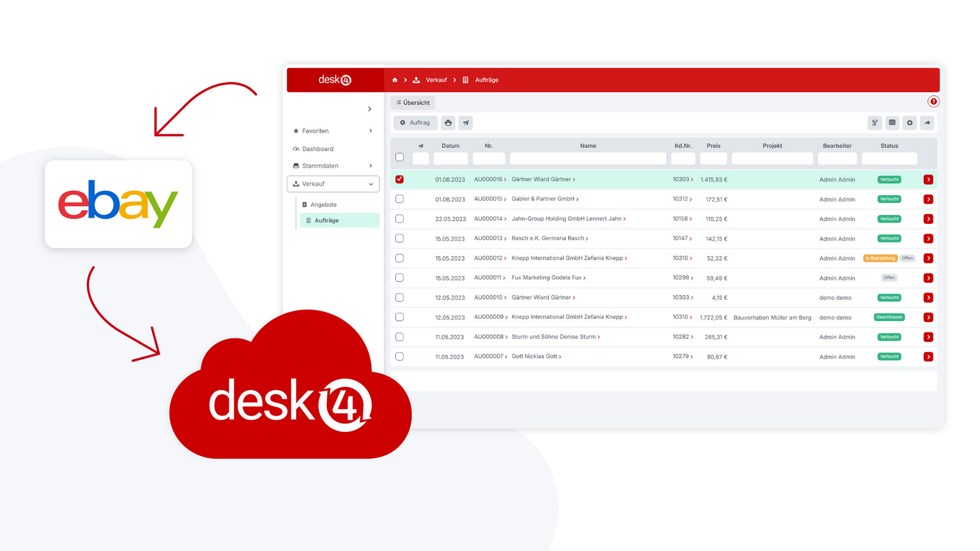Collapse the Verkauf sidebar menu

tap(371, 184)
